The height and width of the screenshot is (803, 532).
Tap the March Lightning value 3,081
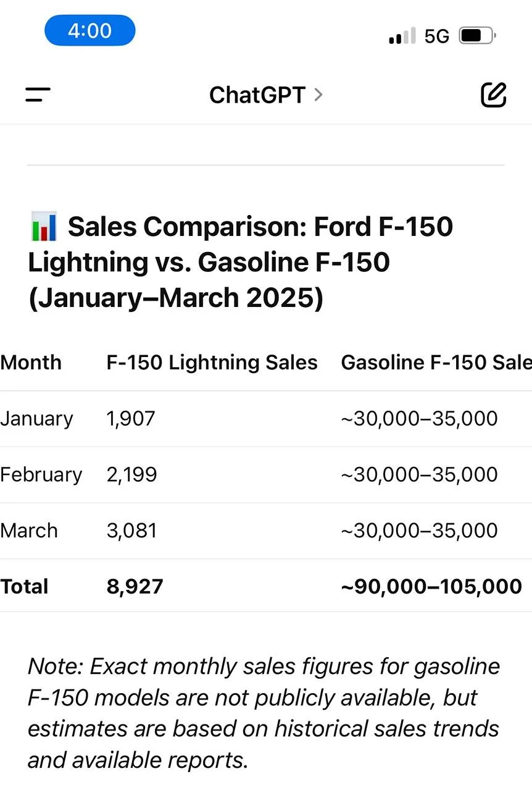pos(131,531)
